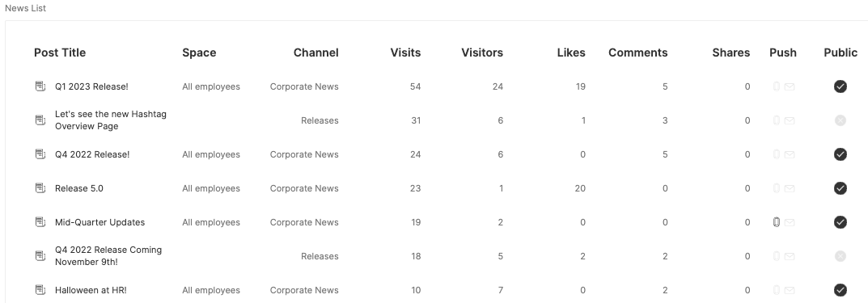Toggle public checkmark for Q1 2023 Release!

tap(840, 86)
